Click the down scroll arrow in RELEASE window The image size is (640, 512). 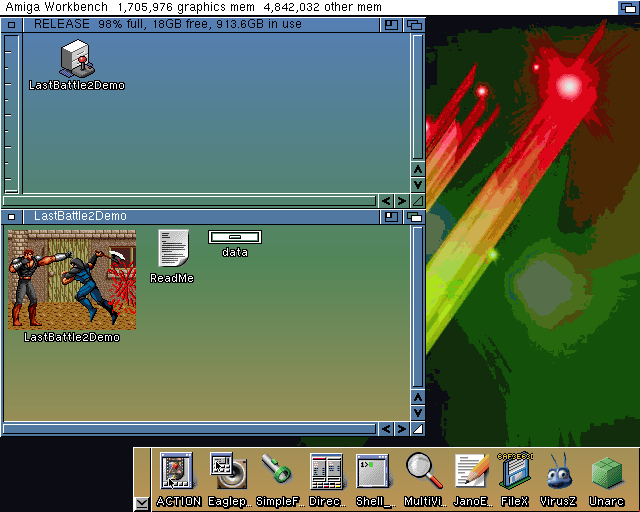click(x=418, y=185)
